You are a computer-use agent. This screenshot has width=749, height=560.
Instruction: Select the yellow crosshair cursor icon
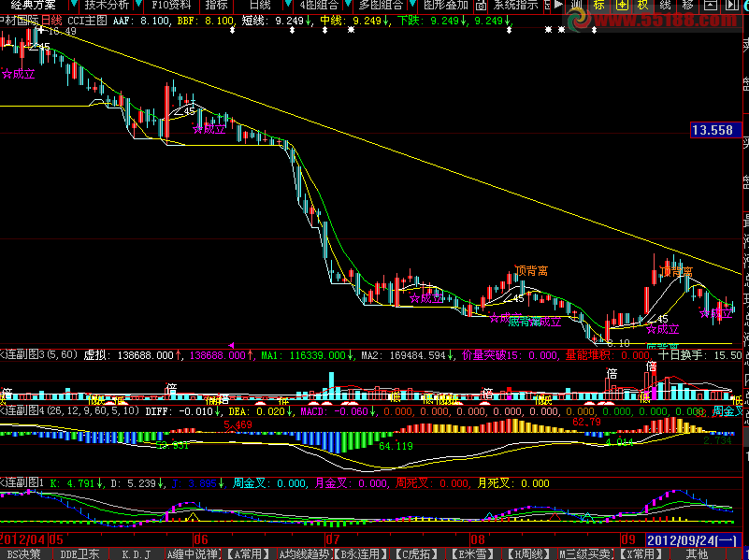[x=622, y=6]
